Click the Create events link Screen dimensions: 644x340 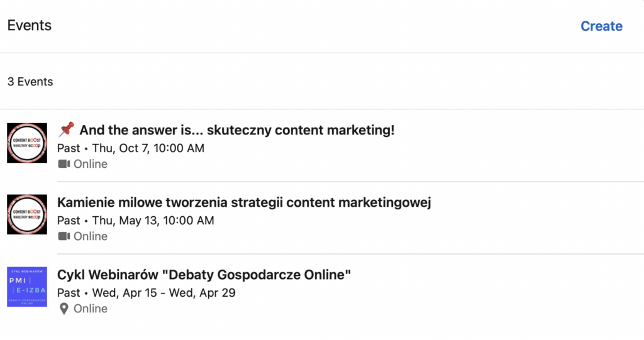click(601, 26)
